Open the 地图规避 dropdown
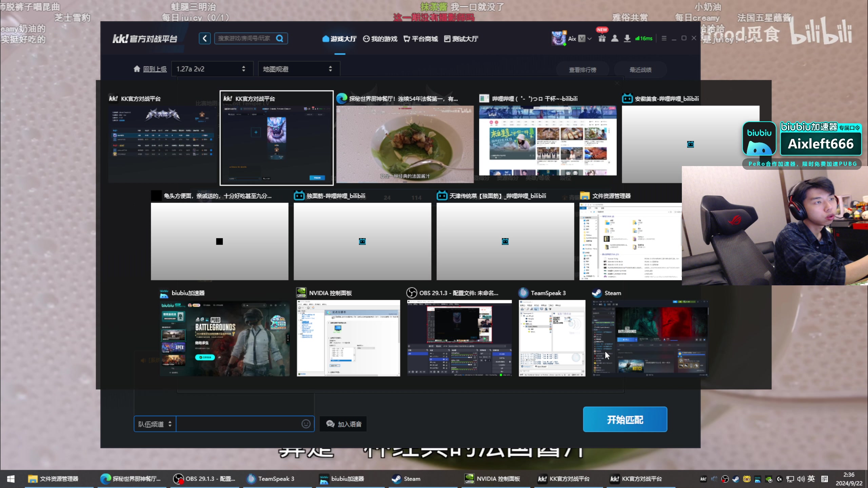The height and width of the screenshot is (488, 868). point(299,69)
